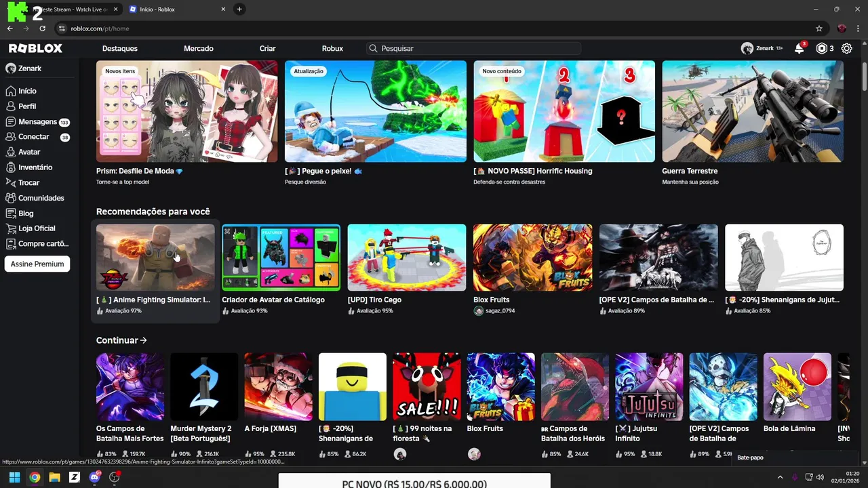Open Mensagens in the sidebar
Viewport: 868px width, 488px height.
pyautogui.click(x=37, y=122)
